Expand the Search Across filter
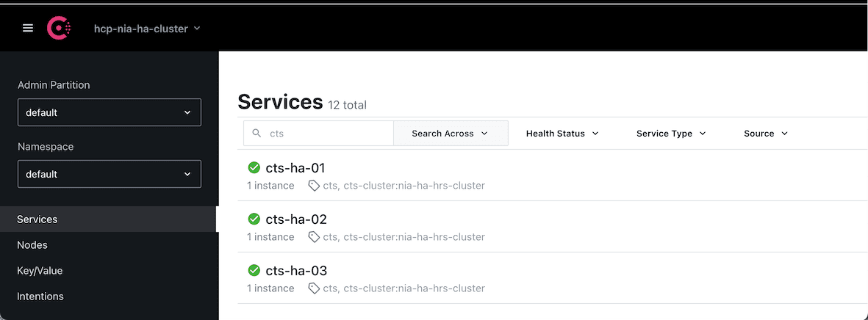 [450, 134]
